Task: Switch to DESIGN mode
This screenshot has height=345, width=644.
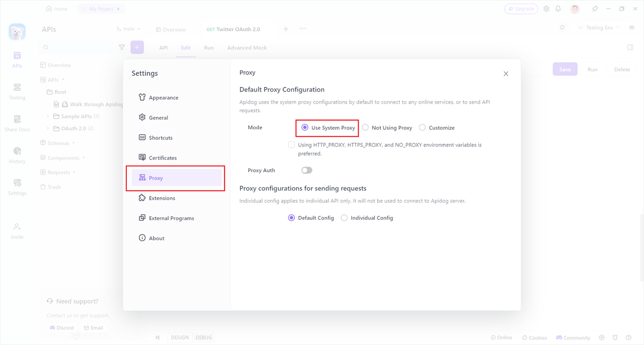Action: point(180,337)
